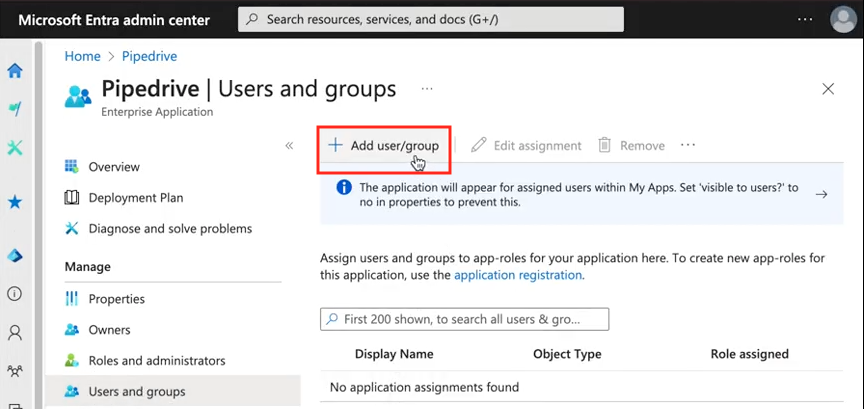Open the ellipsis menu beside page title
864x409 pixels.
point(427,89)
